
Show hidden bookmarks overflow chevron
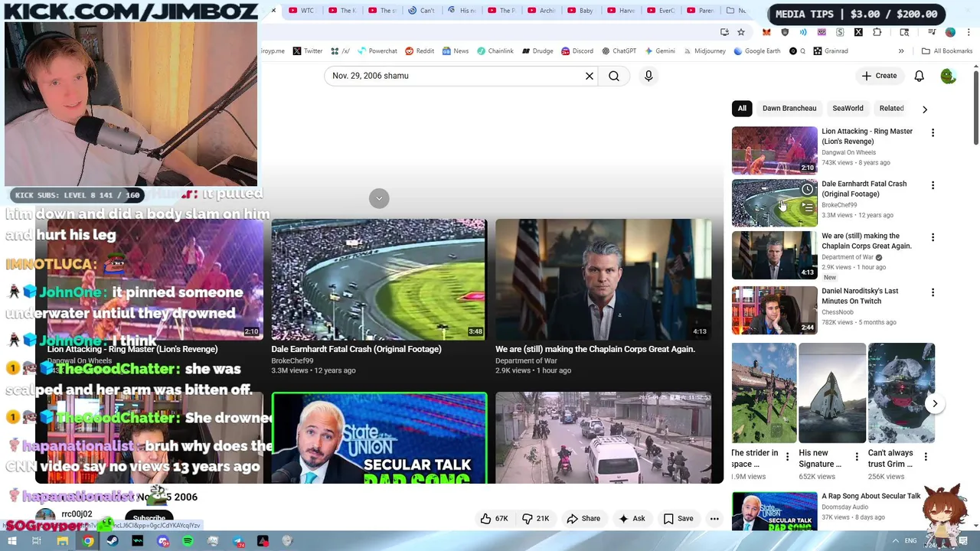[x=901, y=51]
